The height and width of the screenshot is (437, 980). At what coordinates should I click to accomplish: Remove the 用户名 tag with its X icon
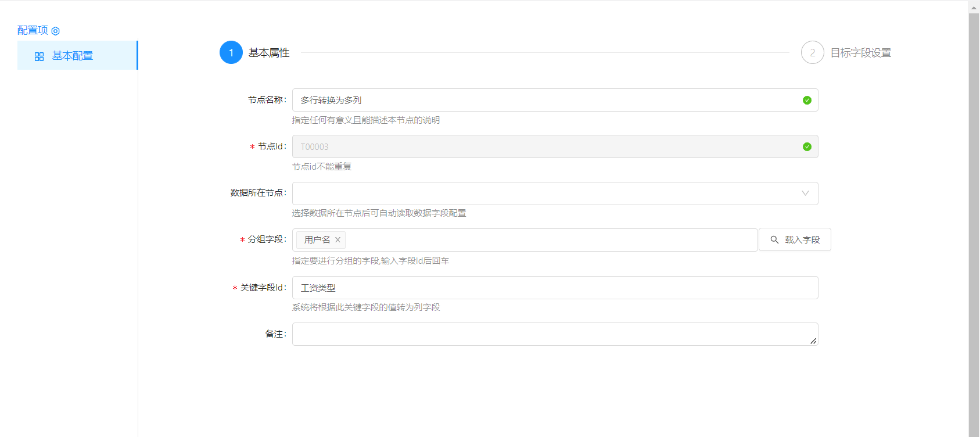pyautogui.click(x=338, y=240)
